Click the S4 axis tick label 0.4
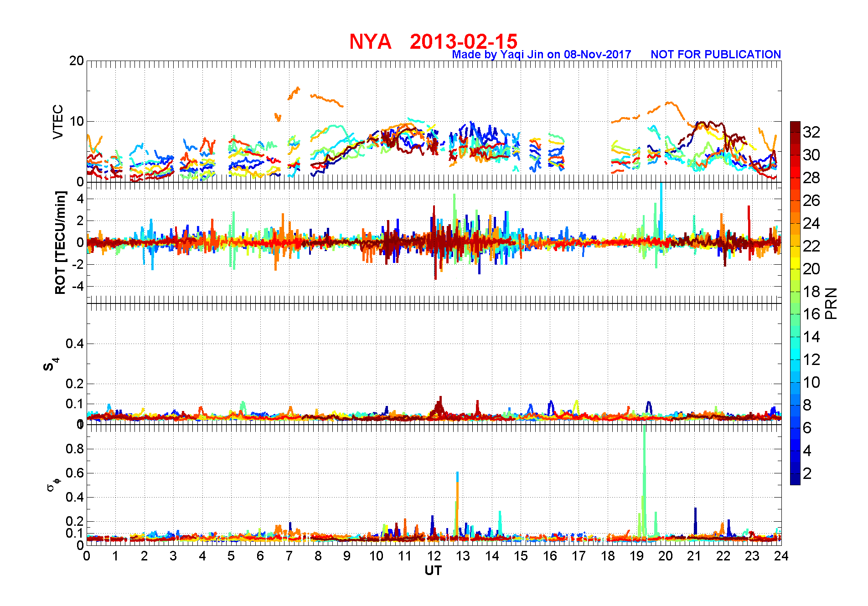Image resolution: width=868 pixels, height=606 pixels. pyautogui.click(x=75, y=344)
